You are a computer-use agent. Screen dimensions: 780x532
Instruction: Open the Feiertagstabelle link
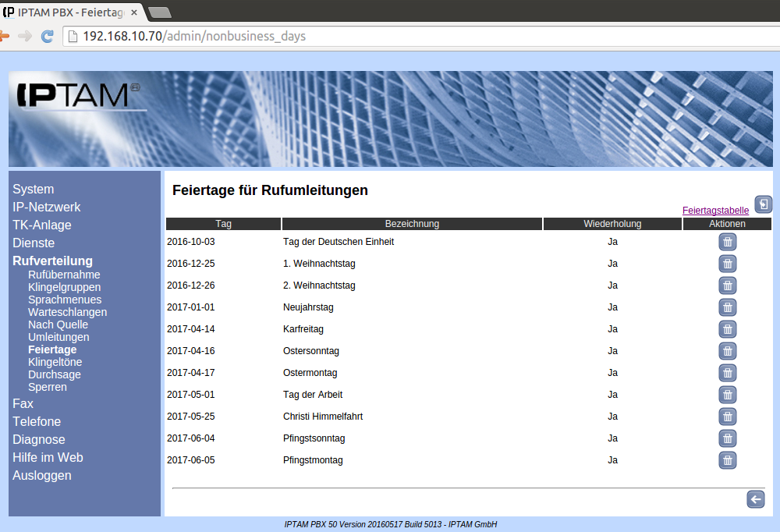click(715, 211)
